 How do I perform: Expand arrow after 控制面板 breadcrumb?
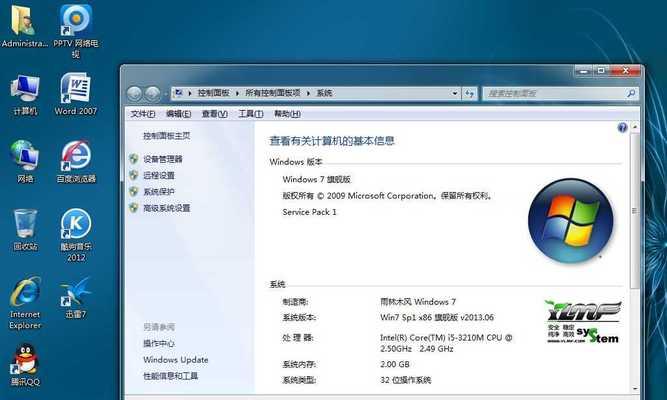[237, 93]
